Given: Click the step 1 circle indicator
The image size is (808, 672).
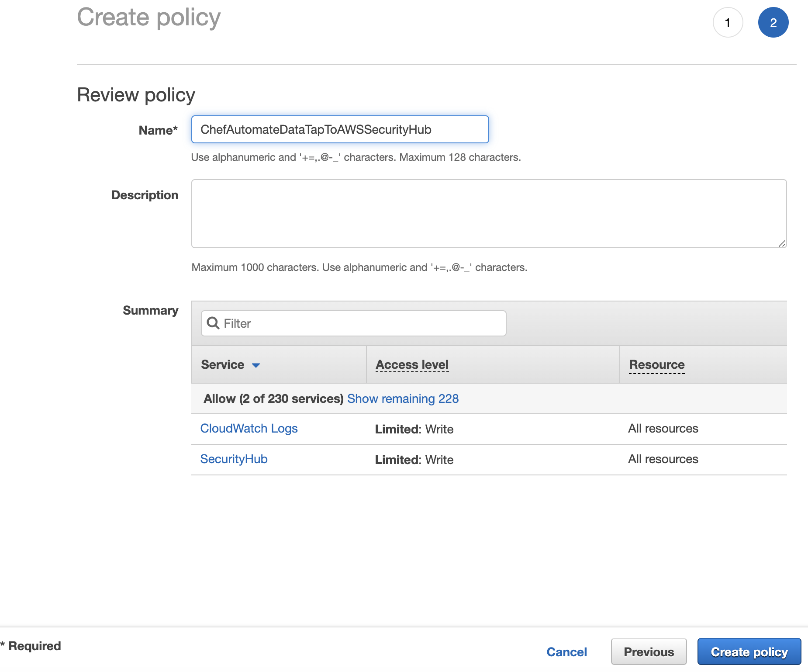Looking at the screenshot, I should [728, 23].
